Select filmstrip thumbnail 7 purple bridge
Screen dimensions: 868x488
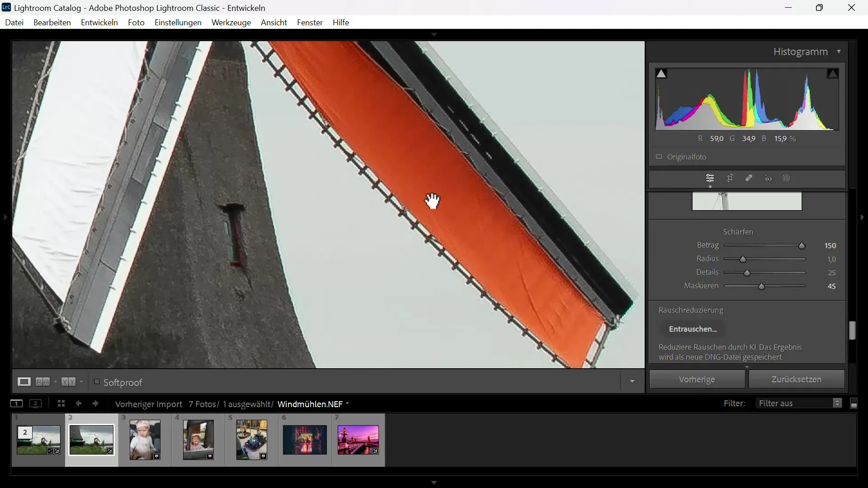(359, 440)
